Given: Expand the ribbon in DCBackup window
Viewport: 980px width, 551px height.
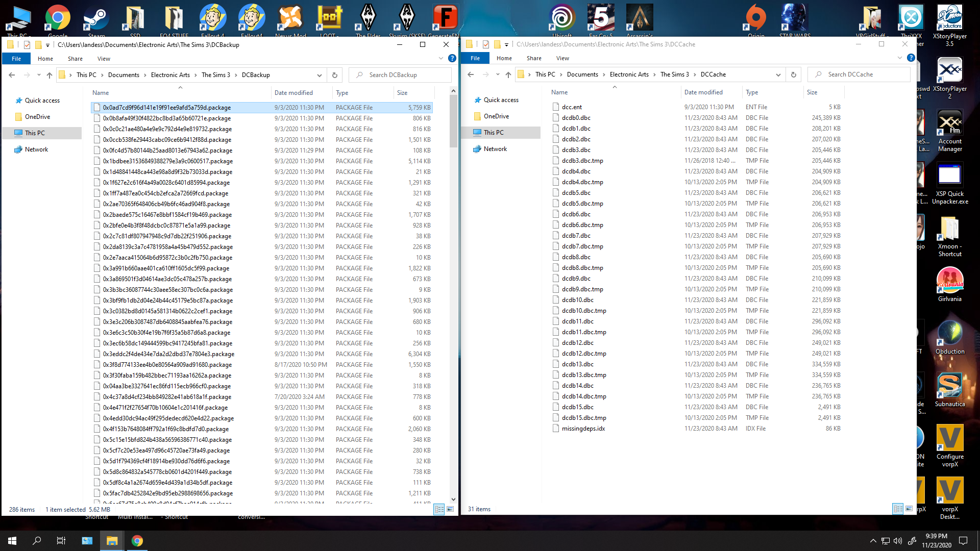Looking at the screenshot, I should pos(441,59).
